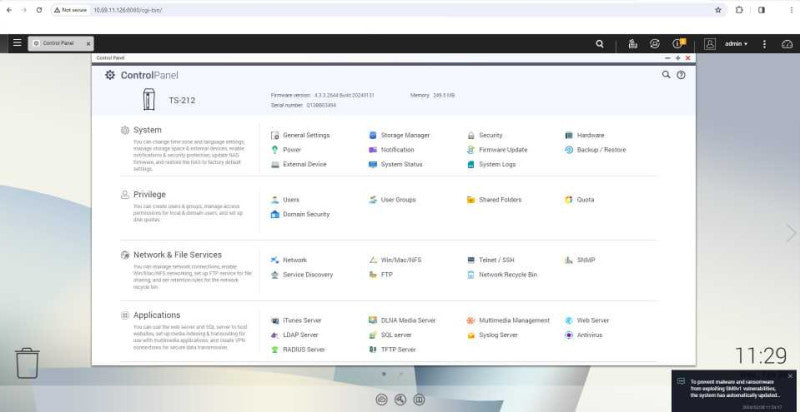Bookmark this page with the star icon

coord(718,10)
